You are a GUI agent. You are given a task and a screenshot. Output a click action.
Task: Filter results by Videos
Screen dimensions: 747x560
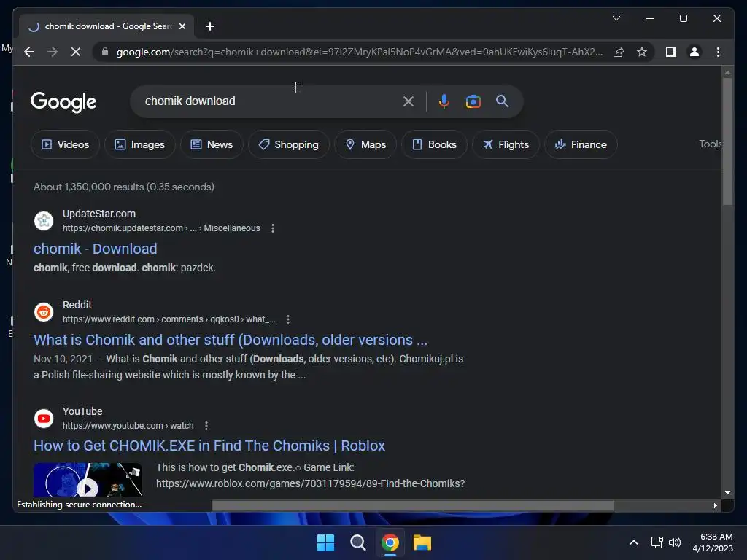coord(65,144)
